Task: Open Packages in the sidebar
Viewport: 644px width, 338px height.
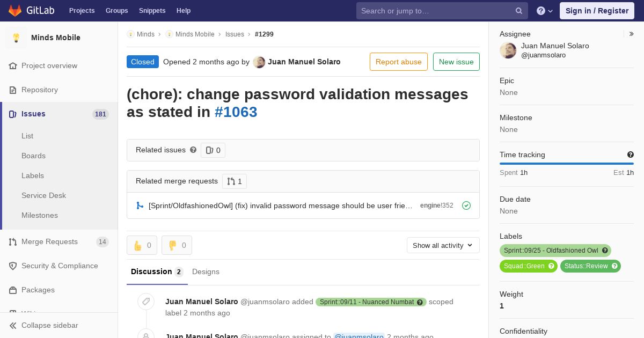Action: pos(38,290)
